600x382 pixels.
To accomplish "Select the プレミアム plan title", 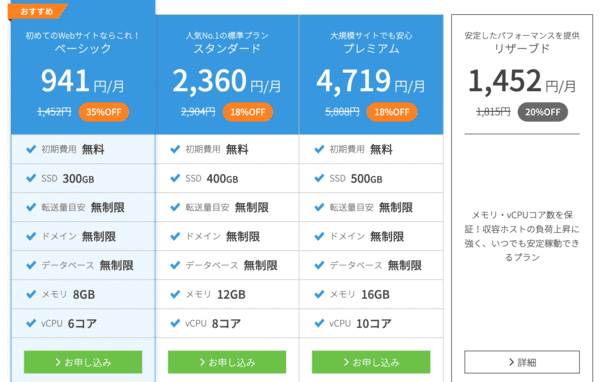I will (371, 49).
